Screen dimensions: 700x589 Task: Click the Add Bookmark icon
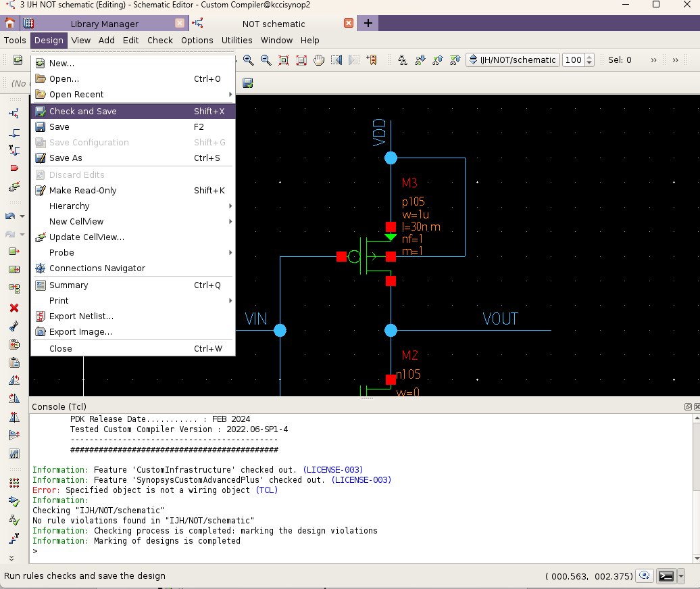[372, 60]
